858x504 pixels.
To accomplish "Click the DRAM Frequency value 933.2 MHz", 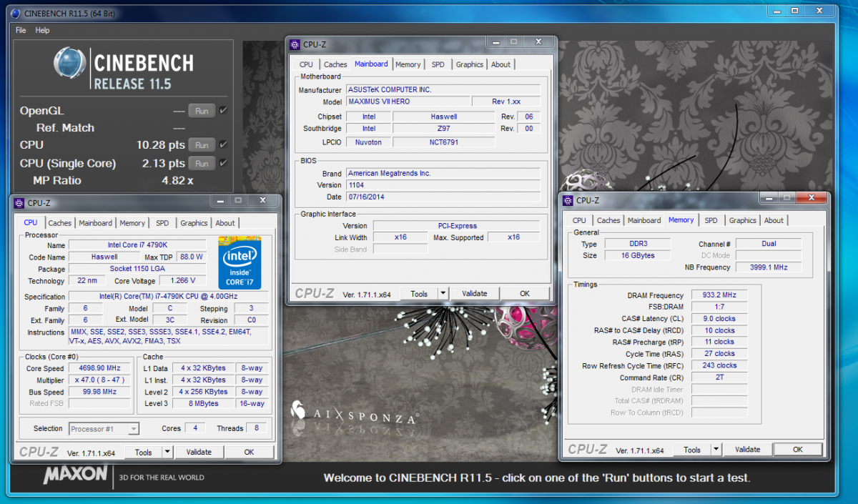I will [x=719, y=295].
